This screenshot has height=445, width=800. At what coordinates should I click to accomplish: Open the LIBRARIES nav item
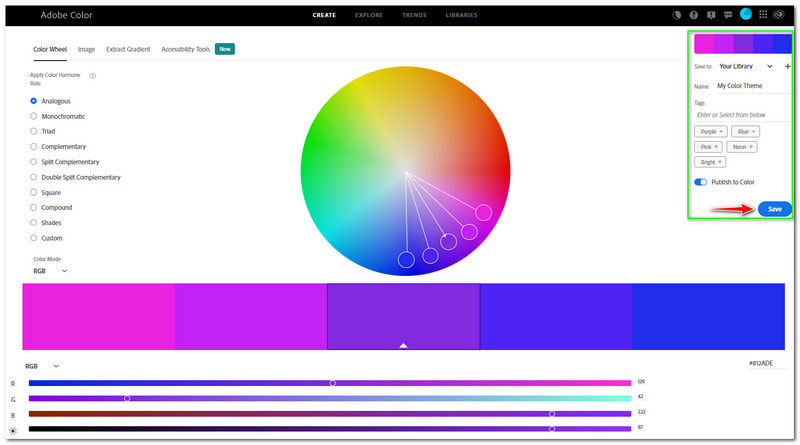[461, 15]
